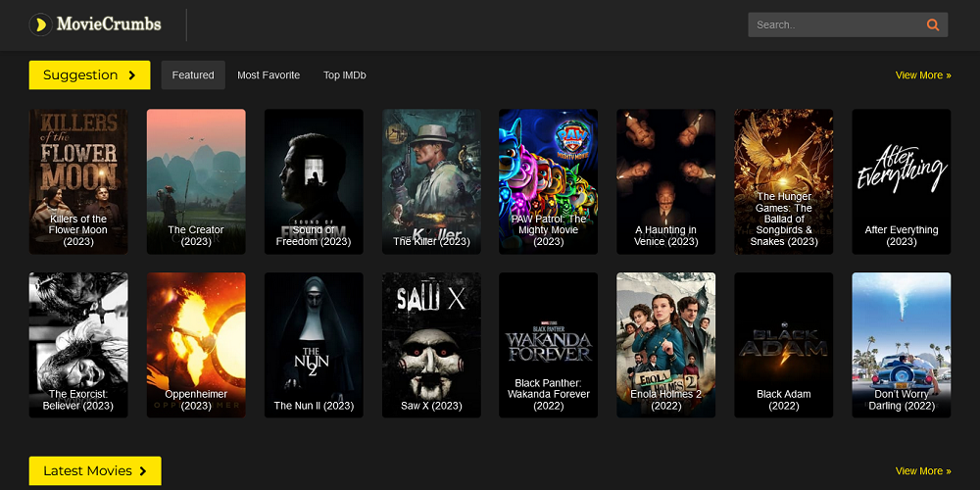Switch to the Top IMDb tab
The image size is (980, 490).
point(344,75)
